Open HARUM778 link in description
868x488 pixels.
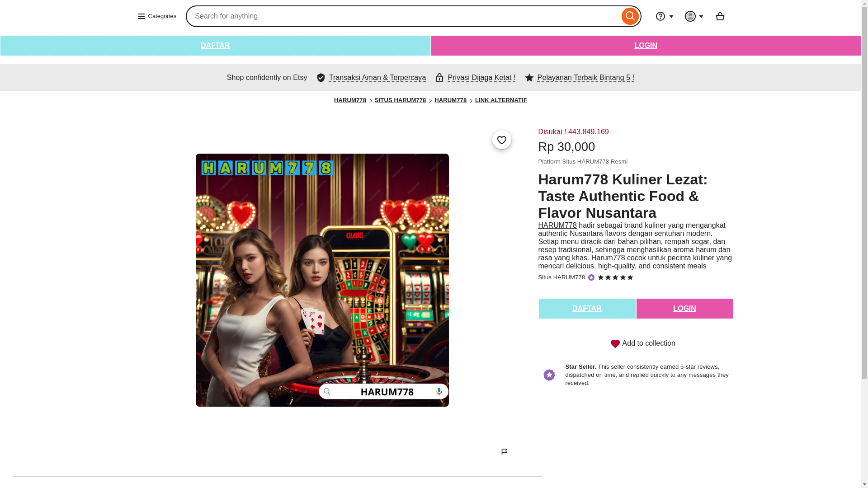(557, 225)
